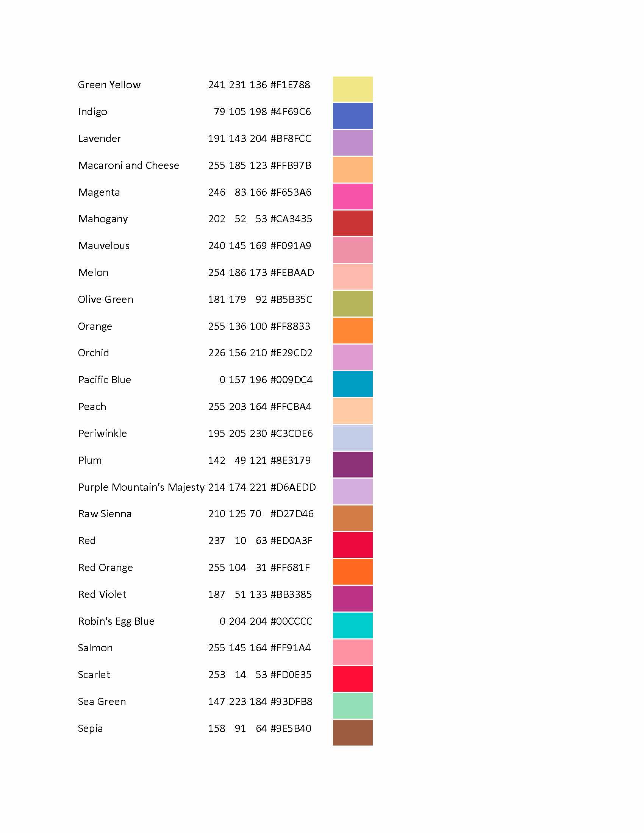Click the "Raw Sienna" color name

(x=105, y=514)
